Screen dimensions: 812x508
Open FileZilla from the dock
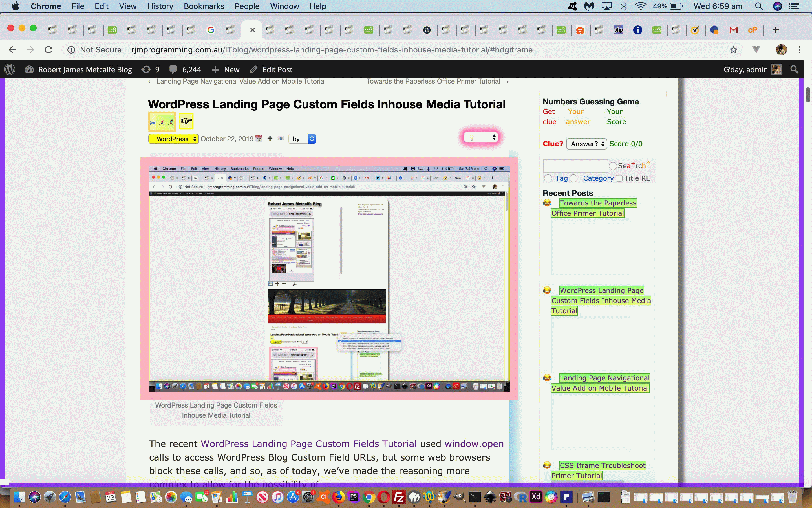click(x=399, y=497)
